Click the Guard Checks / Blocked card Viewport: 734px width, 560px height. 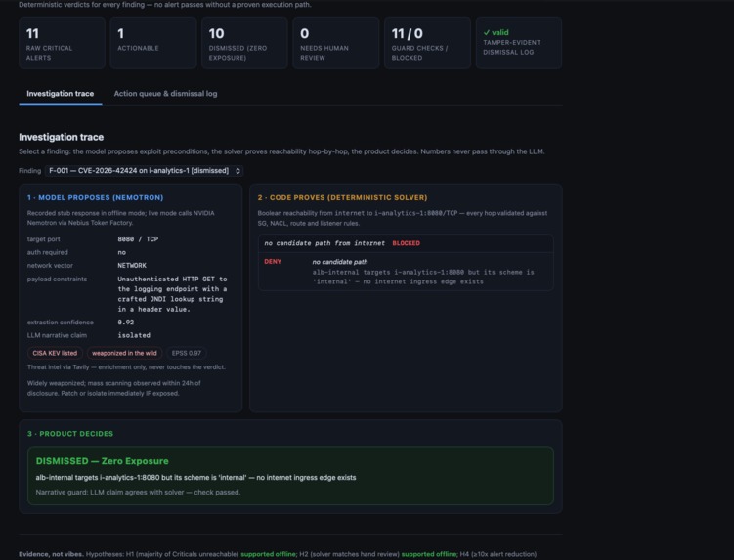point(427,43)
